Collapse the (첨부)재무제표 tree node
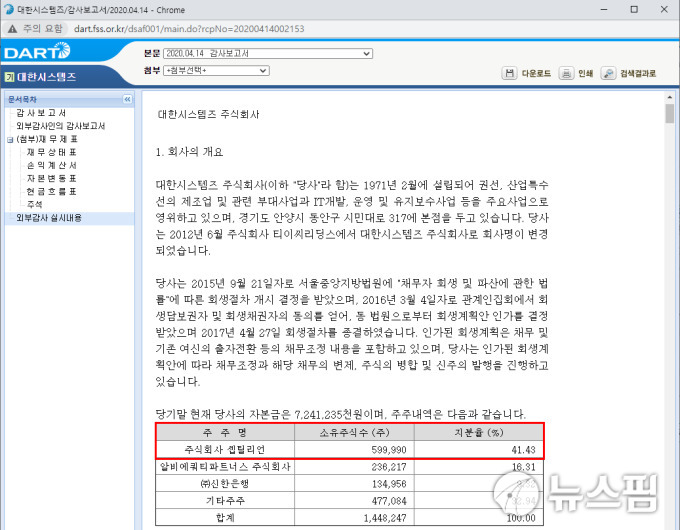The height and width of the screenshot is (530, 680). pos(10,140)
